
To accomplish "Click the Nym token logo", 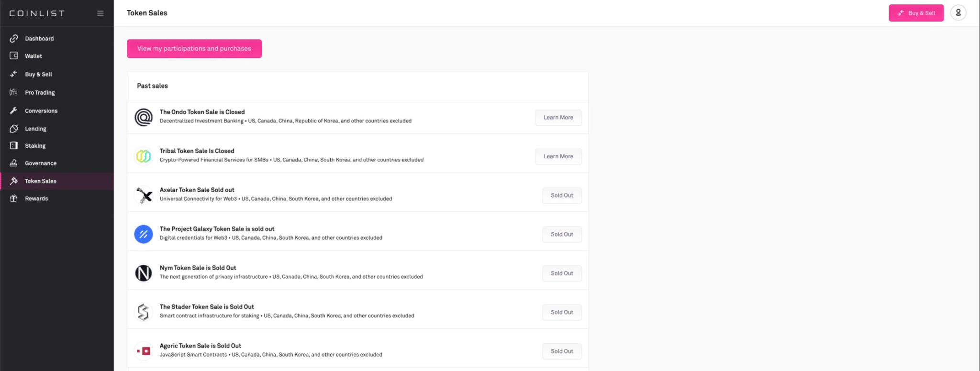I will (144, 273).
